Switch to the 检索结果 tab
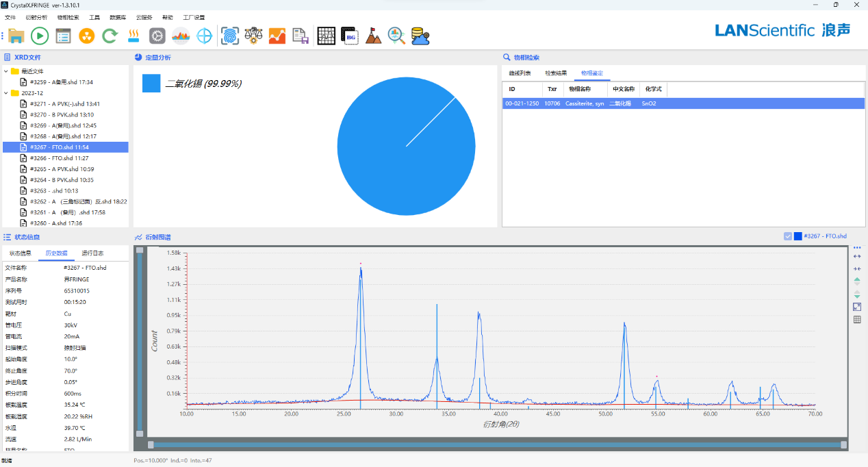 pos(556,73)
